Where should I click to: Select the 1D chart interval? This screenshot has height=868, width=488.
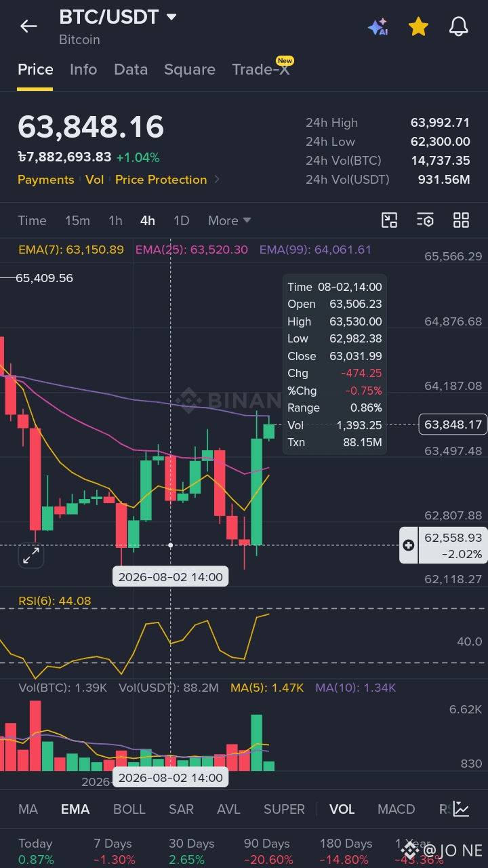181,220
